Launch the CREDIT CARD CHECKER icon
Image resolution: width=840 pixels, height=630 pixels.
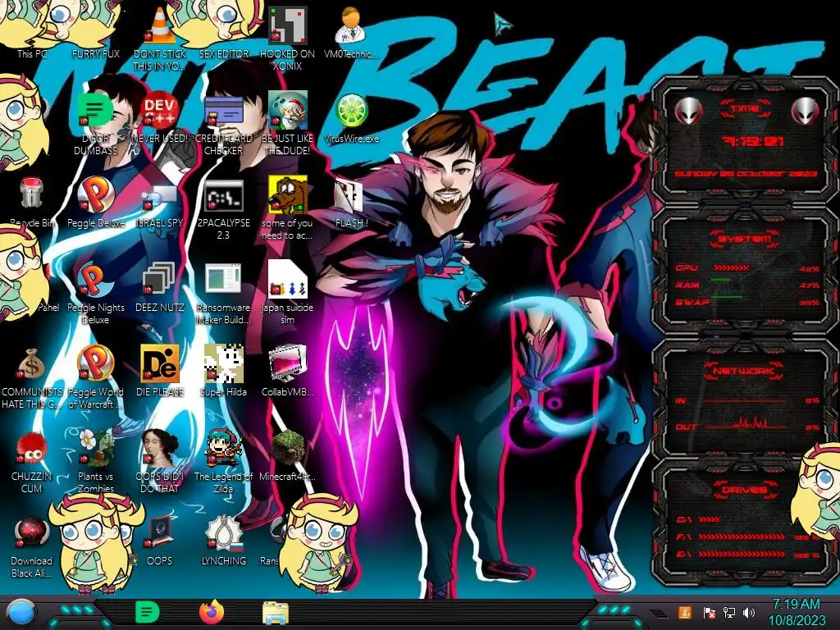click(x=223, y=111)
